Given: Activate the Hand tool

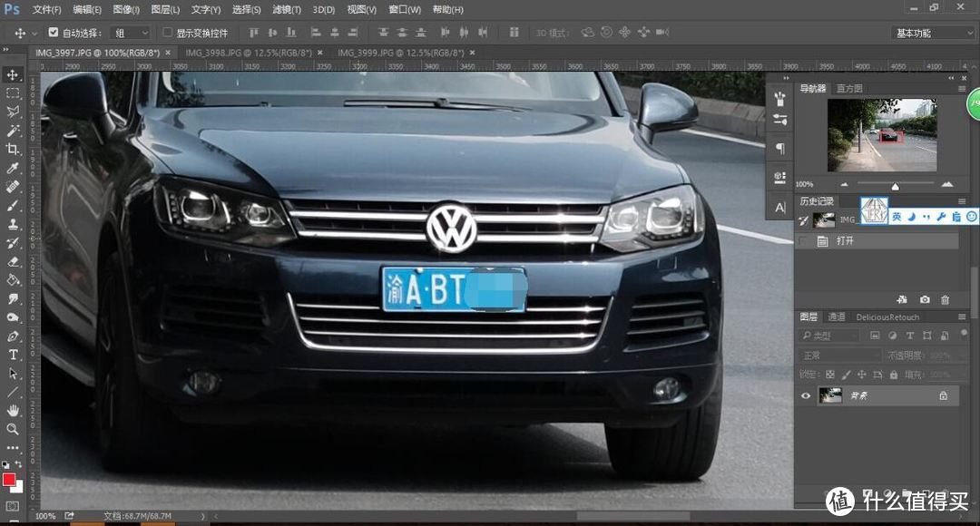Looking at the screenshot, I should (13, 411).
